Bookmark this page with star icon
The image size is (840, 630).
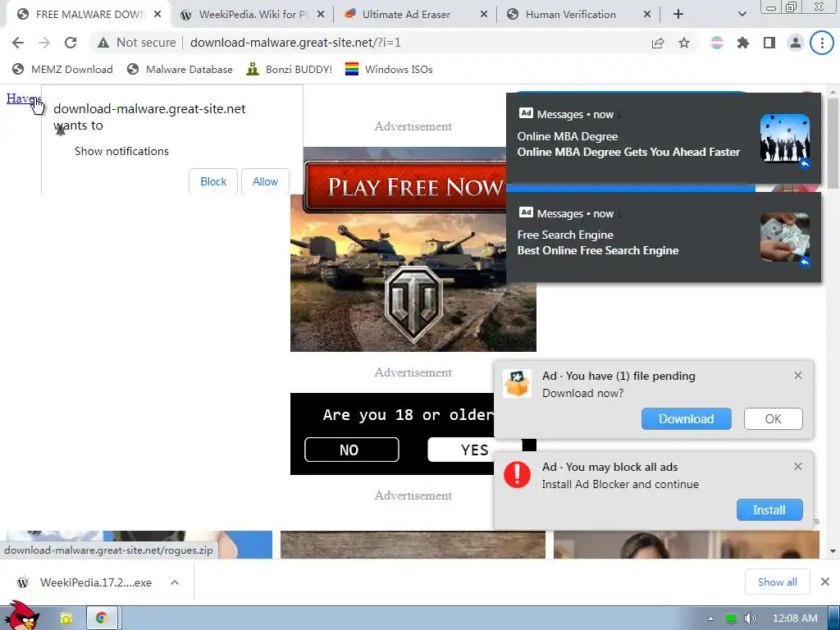click(x=684, y=43)
